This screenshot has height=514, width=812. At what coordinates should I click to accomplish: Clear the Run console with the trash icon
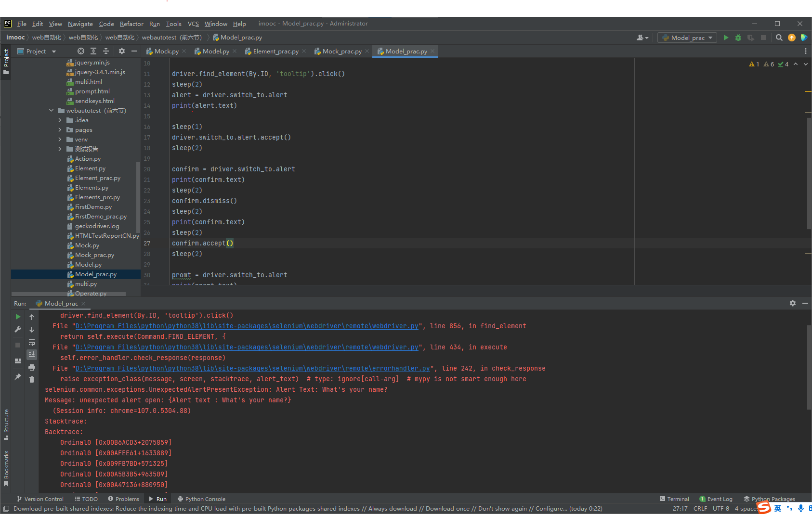point(32,379)
